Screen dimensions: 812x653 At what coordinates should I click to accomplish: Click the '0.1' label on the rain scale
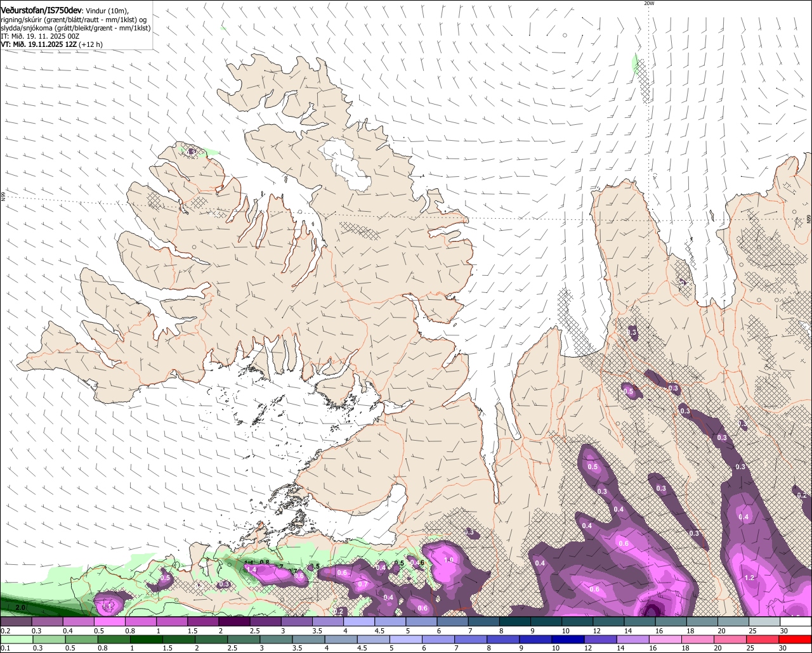[x=5, y=648]
